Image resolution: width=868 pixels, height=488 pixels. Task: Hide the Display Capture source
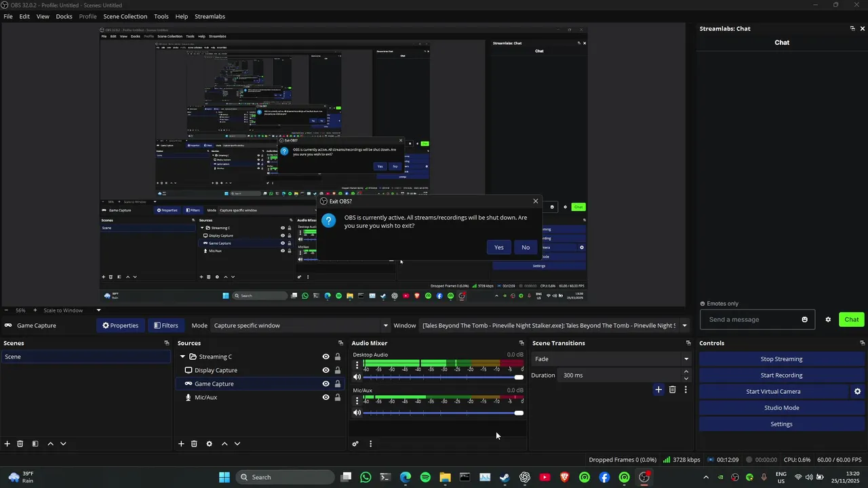325,370
